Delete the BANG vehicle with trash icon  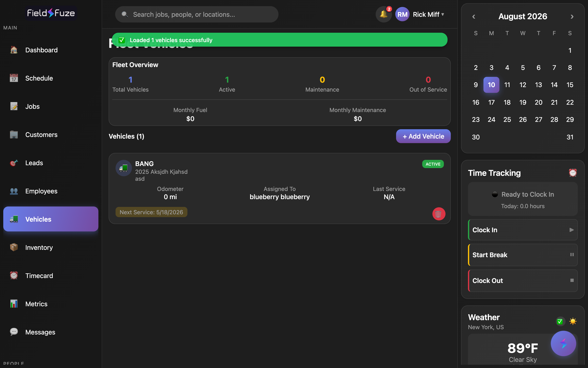439,214
